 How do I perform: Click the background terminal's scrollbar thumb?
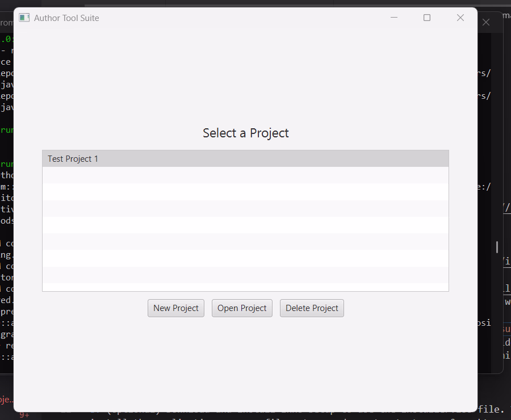coord(497,247)
